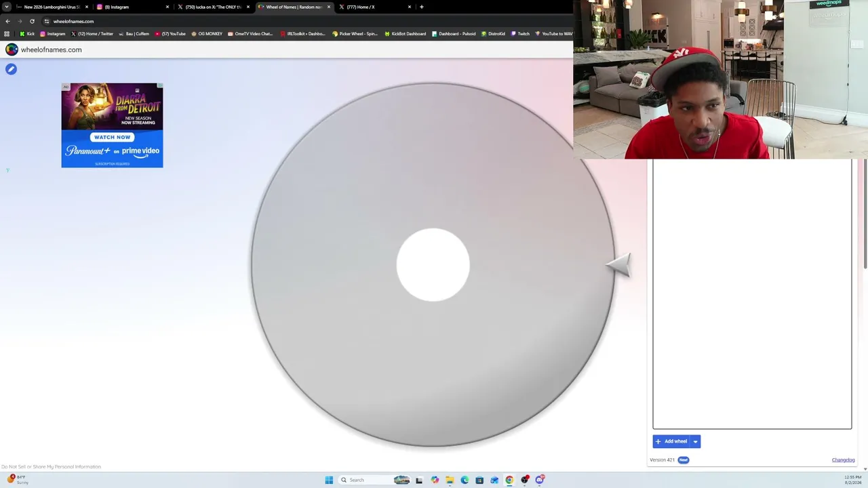The image size is (868, 488).
Task: Open the tab search chevron in Chrome
Action: (7, 7)
